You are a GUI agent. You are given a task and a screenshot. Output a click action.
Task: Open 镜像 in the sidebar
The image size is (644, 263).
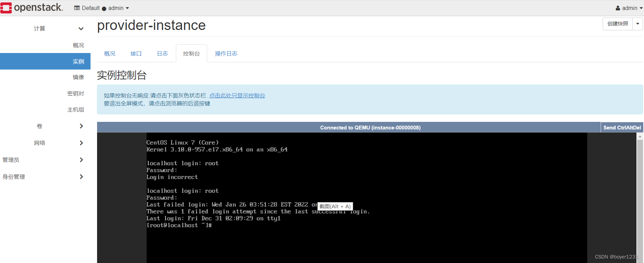[x=78, y=77]
